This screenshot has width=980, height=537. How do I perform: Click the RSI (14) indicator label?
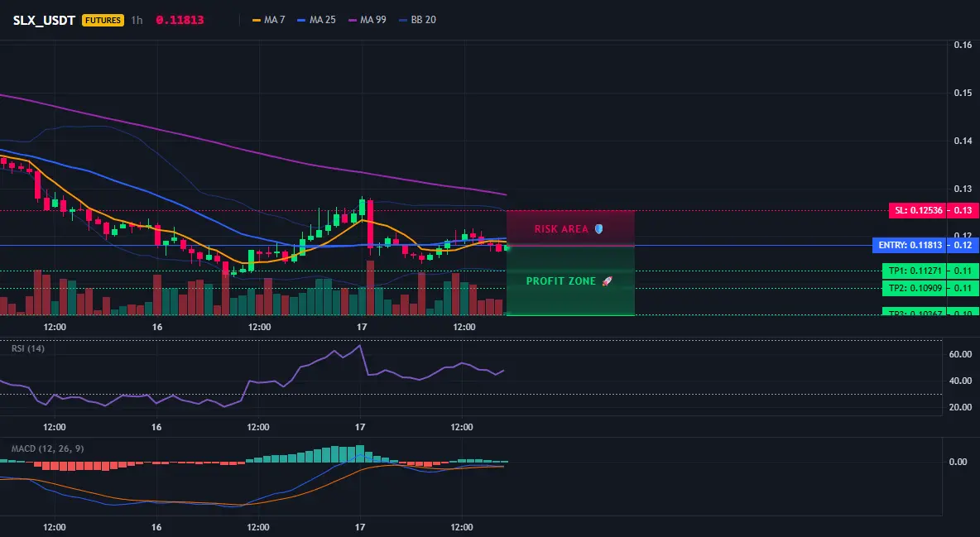(x=28, y=348)
